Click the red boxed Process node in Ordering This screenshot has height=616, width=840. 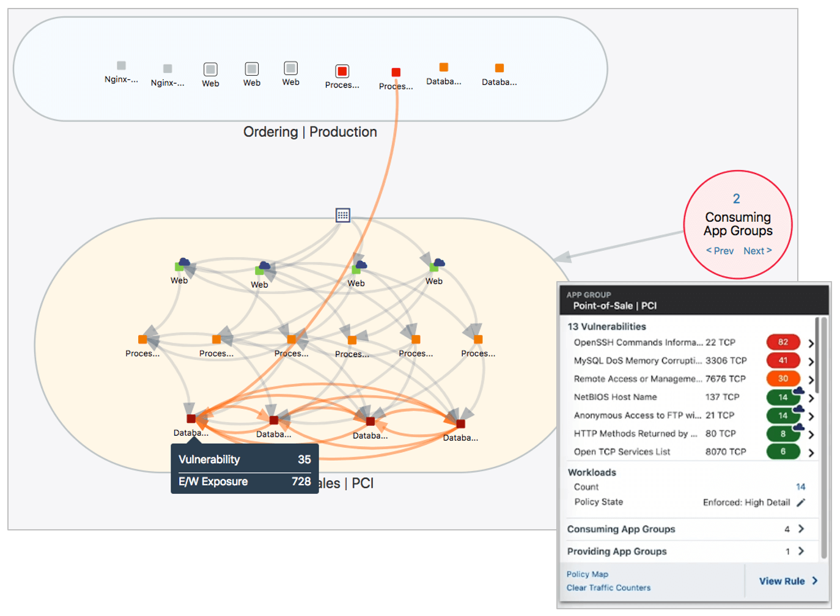tap(342, 71)
